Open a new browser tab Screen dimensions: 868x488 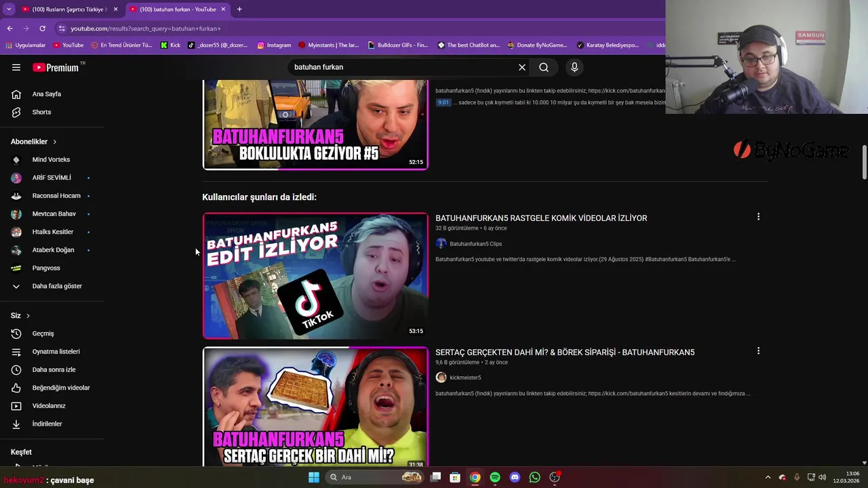(239, 9)
